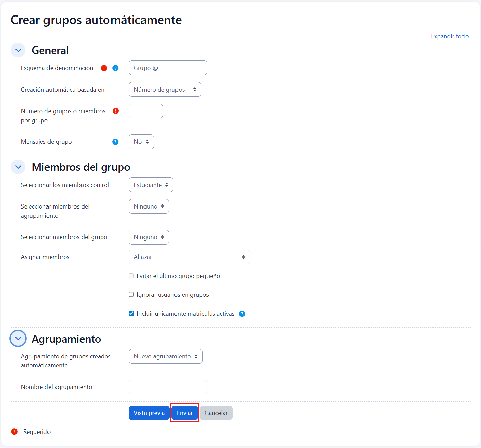This screenshot has height=448, width=481.
Task: Open the role dropdown showing Estudiante
Action: (151, 185)
